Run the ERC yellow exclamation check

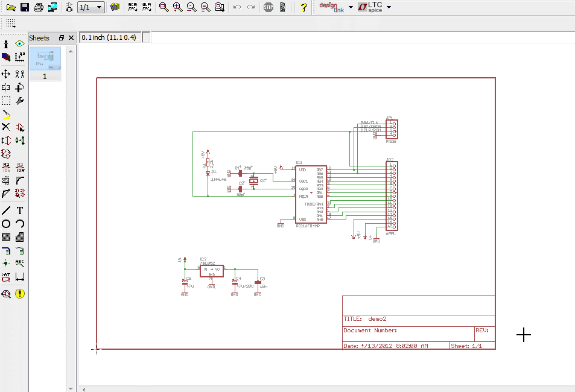[20, 294]
